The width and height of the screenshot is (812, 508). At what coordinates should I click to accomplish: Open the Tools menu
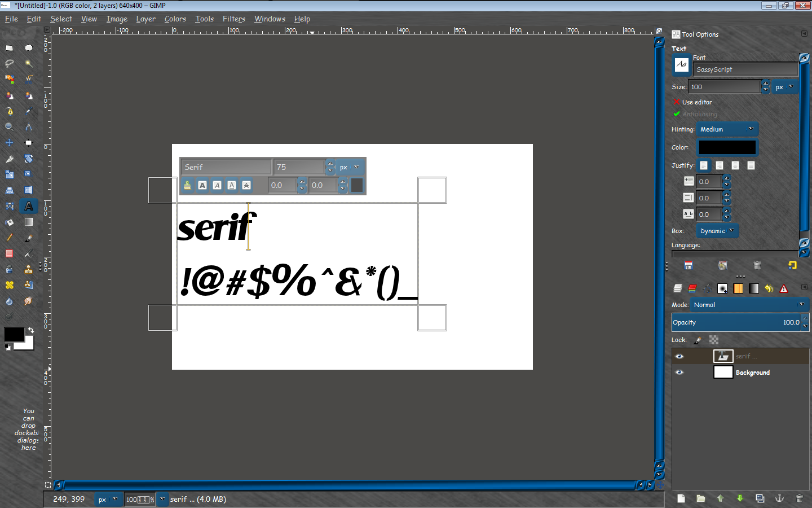204,19
